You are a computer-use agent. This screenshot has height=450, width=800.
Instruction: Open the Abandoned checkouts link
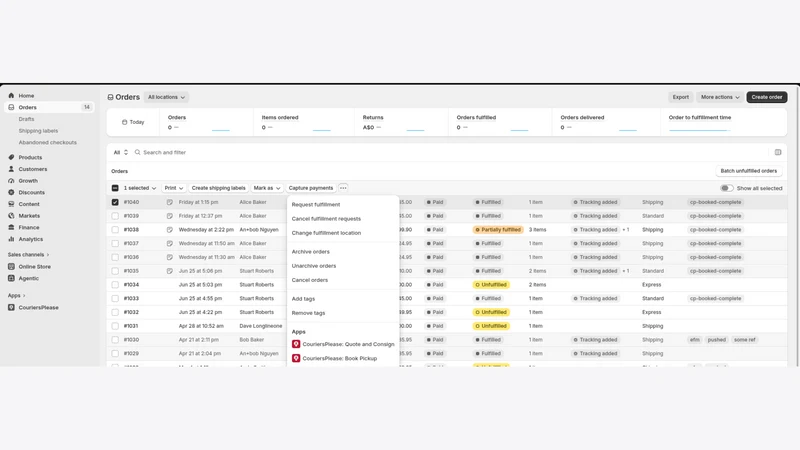(47, 142)
